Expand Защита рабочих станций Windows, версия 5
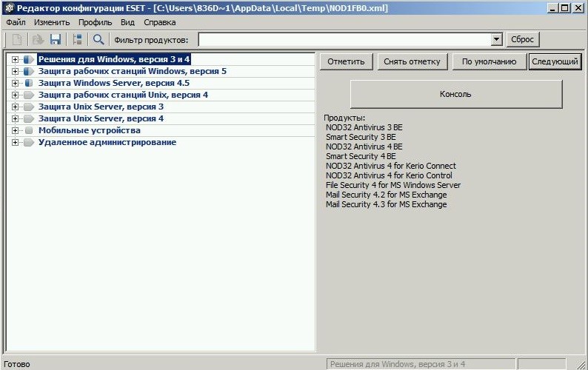 (x=15, y=71)
